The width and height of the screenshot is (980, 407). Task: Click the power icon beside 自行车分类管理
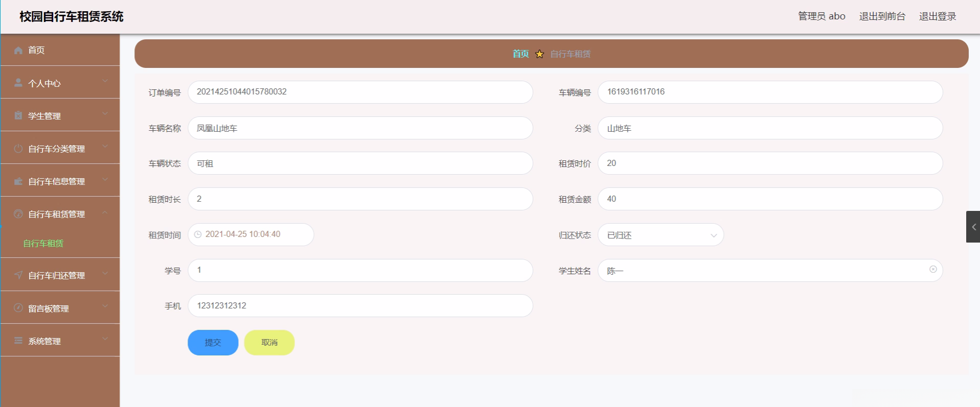[x=18, y=148]
